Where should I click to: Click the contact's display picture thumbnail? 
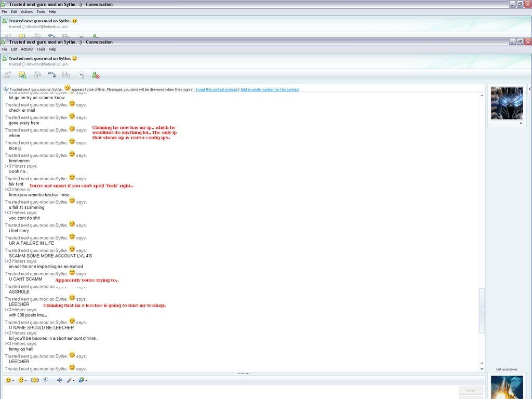point(507,103)
